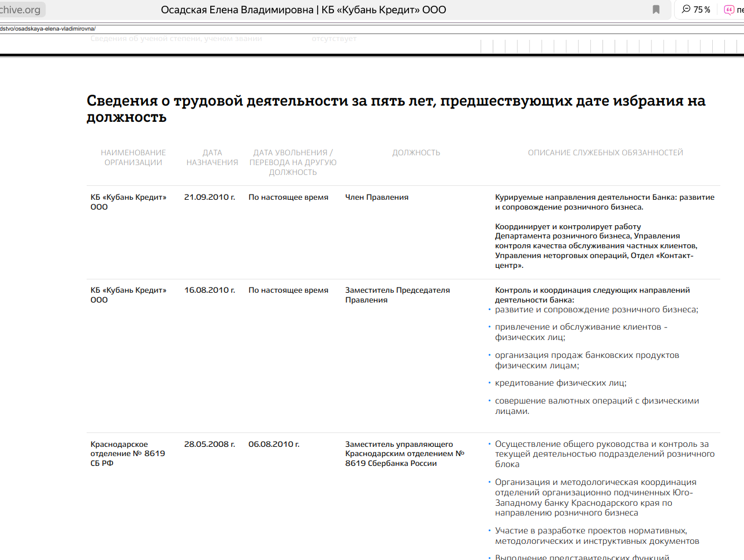Click the date '21.09.2010 г.'
Viewport: 744px width, 560px height.
(x=210, y=197)
